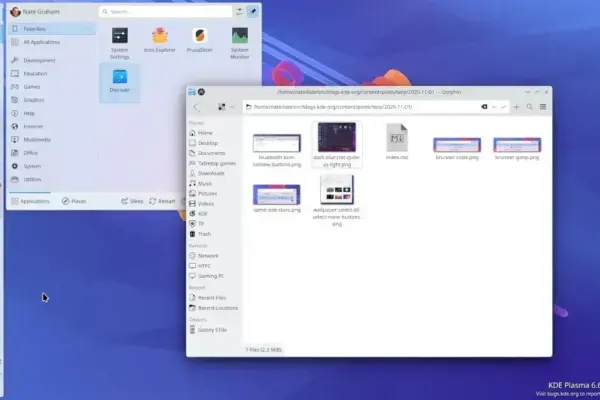The height and width of the screenshot is (400, 600).
Task: Open the Discover software center
Action: 119,81
